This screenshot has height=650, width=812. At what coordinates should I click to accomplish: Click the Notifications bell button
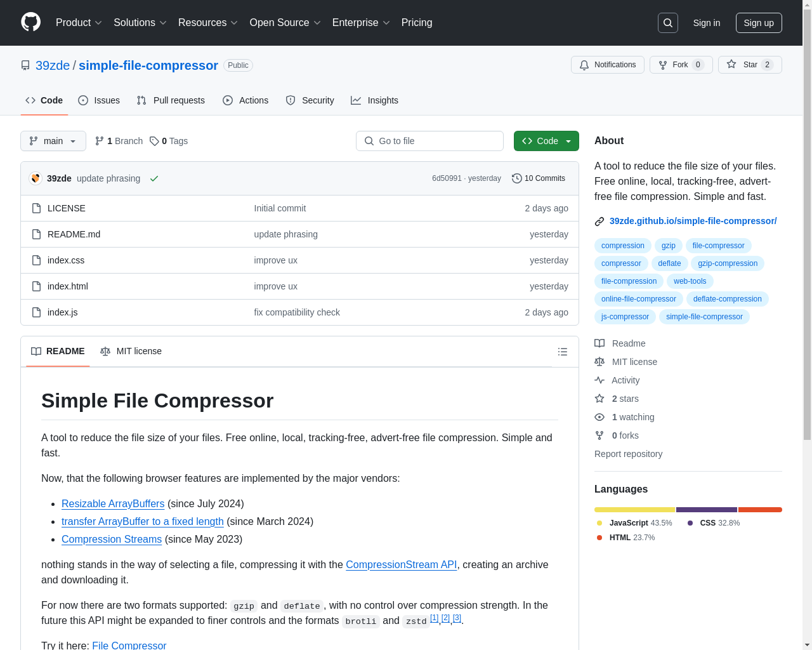[608, 65]
